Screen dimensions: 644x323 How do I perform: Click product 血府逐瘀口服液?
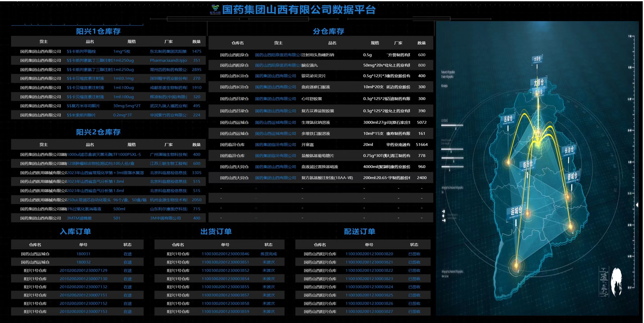pos(316,87)
